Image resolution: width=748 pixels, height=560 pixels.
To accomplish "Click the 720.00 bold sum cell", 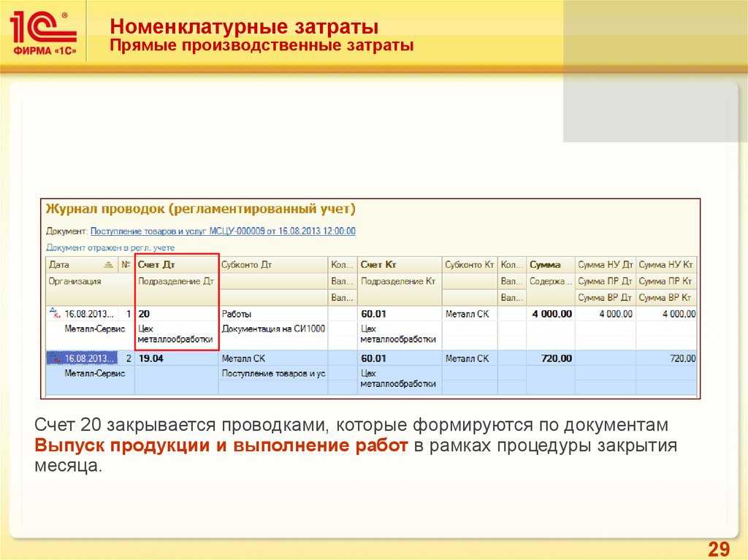I will pos(551,358).
